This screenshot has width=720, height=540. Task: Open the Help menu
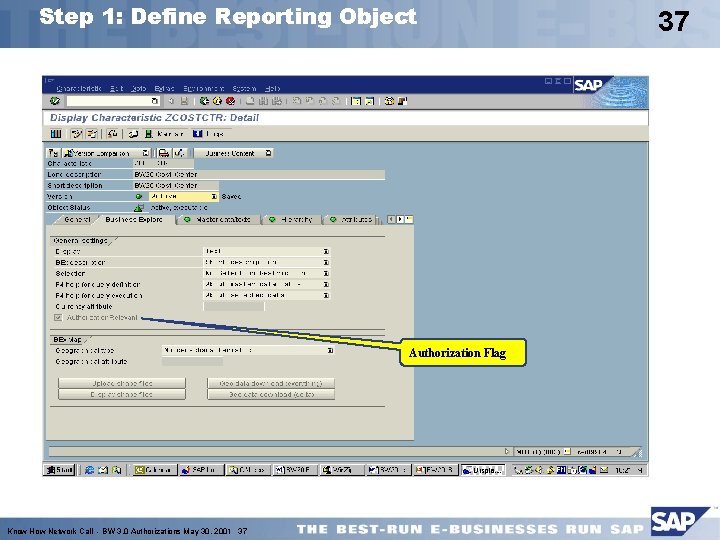(x=272, y=89)
